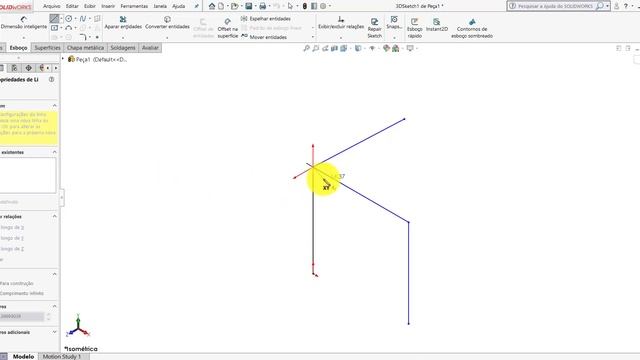Image resolution: width=640 pixels, height=360 pixels.
Task: Open the View Settings monitor icon
Action: (410, 48)
